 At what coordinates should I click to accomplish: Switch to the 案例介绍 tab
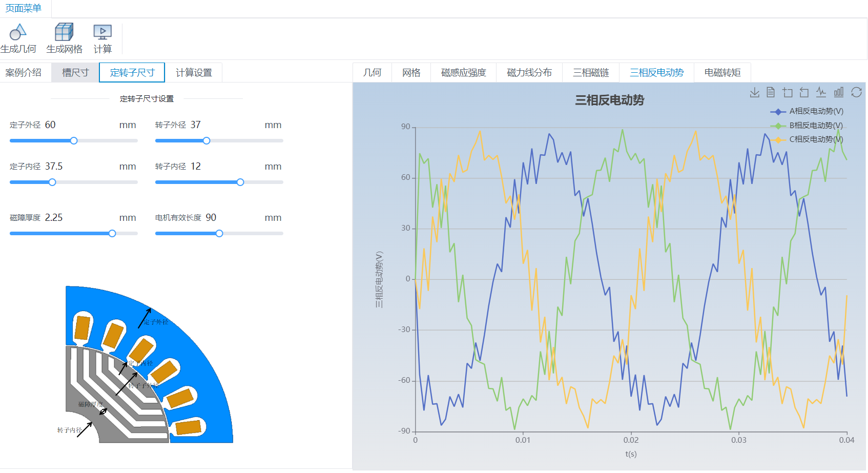[x=24, y=73]
